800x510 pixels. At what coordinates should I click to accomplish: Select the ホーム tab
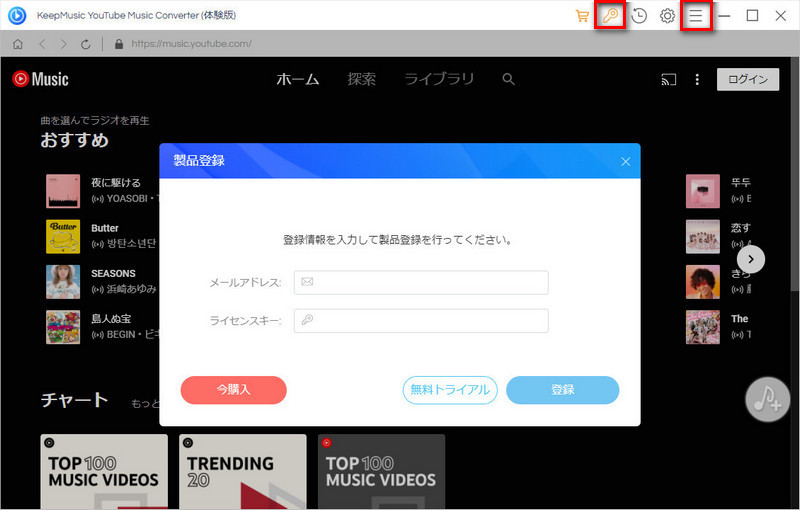[298, 79]
